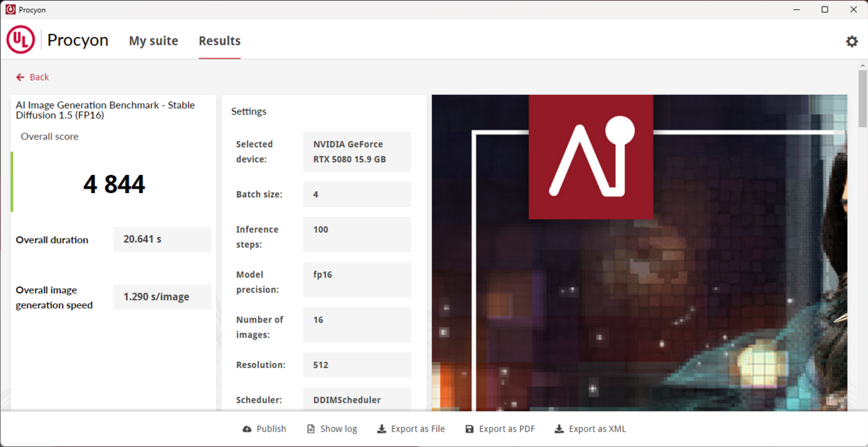Click the Overall image generation speed label
The image size is (868, 447).
click(54, 297)
